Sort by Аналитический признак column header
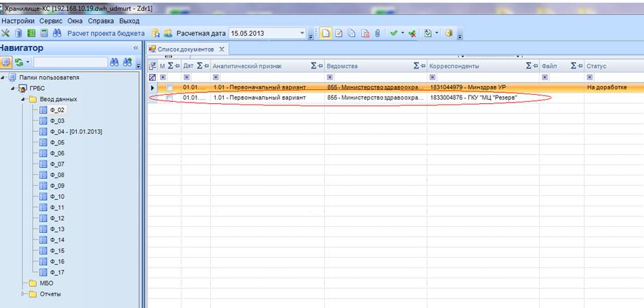 click(259, 66)
